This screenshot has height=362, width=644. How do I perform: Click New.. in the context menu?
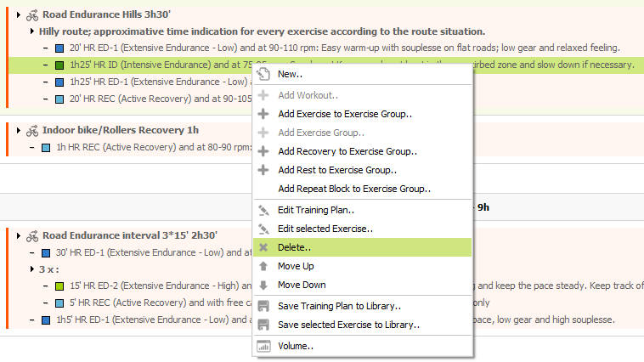[290, 74]
